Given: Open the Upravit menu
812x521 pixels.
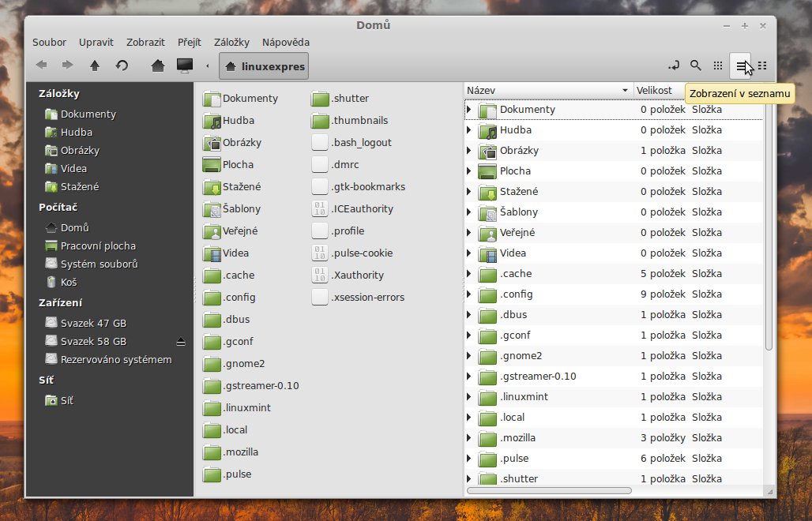Looking at the screenshot, I should tap(96, 43).
